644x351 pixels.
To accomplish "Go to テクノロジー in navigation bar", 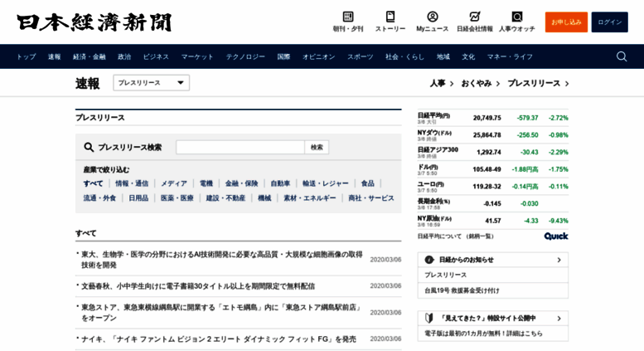I will (x=245, y=56).
